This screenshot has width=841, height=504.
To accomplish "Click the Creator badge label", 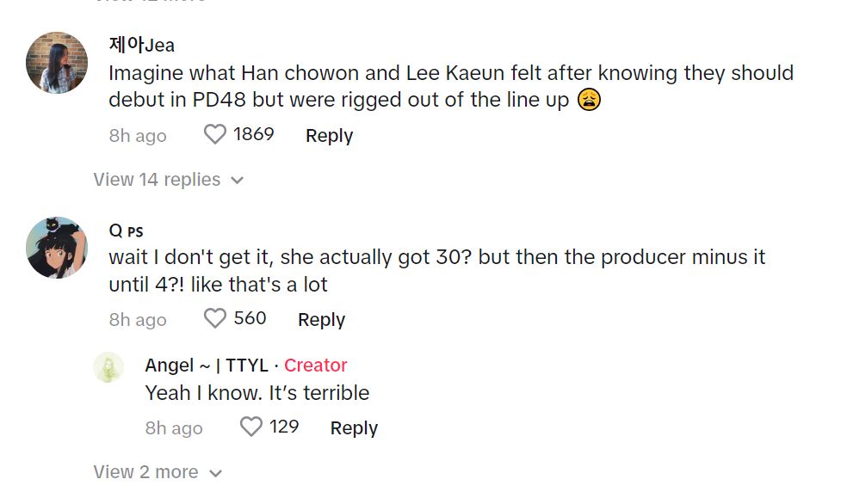I will (x=316, y=366).
